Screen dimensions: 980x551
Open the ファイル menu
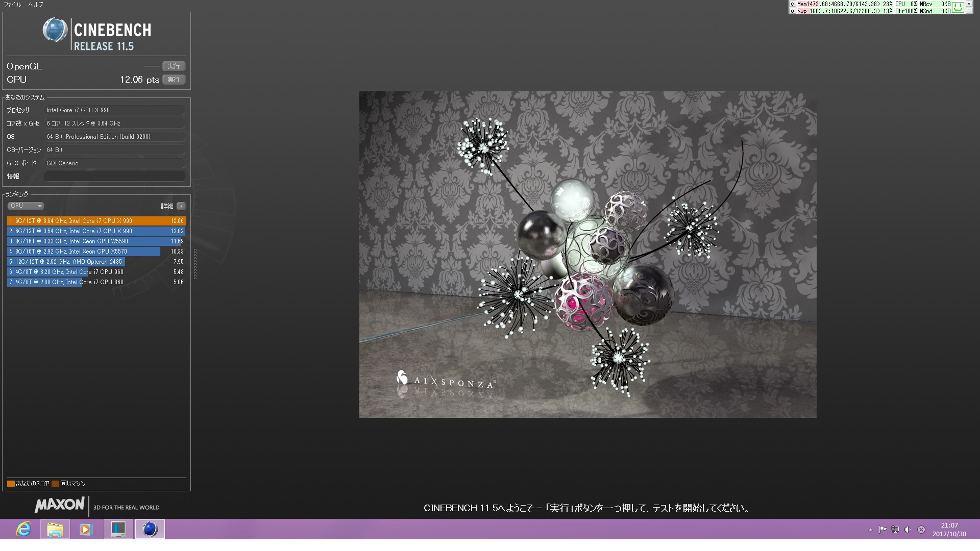12,5
